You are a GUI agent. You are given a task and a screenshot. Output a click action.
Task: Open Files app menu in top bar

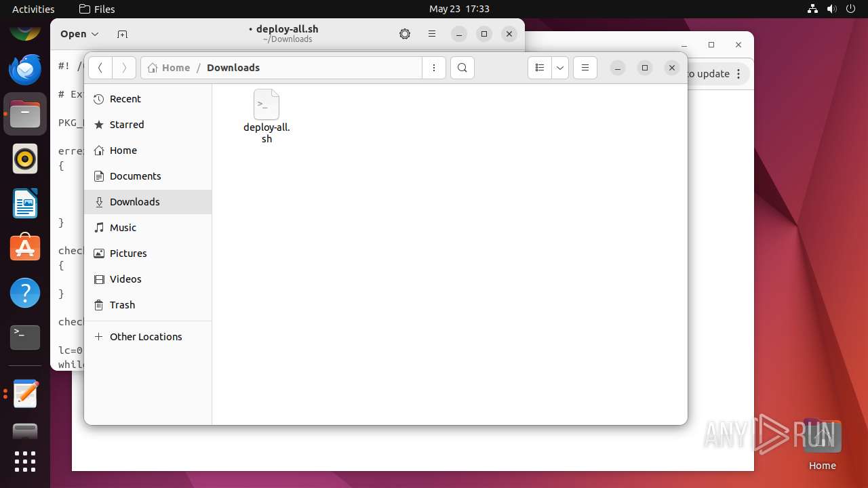[97, 9]
